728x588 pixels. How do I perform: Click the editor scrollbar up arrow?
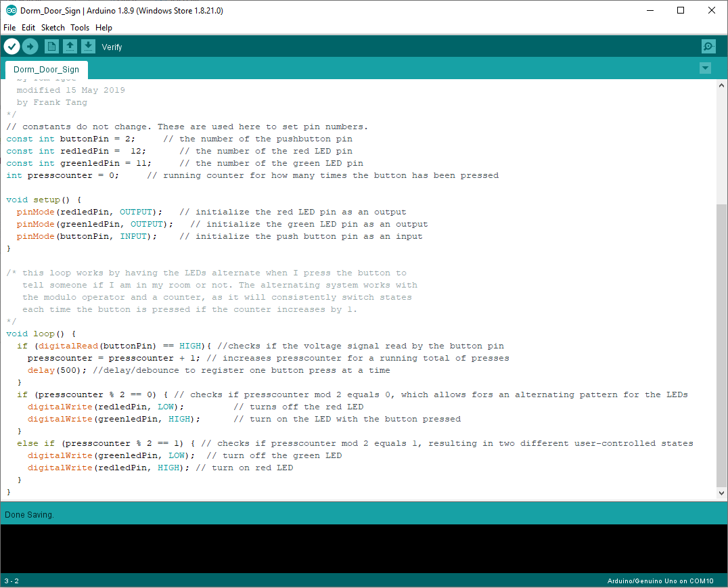click(721, 85)
